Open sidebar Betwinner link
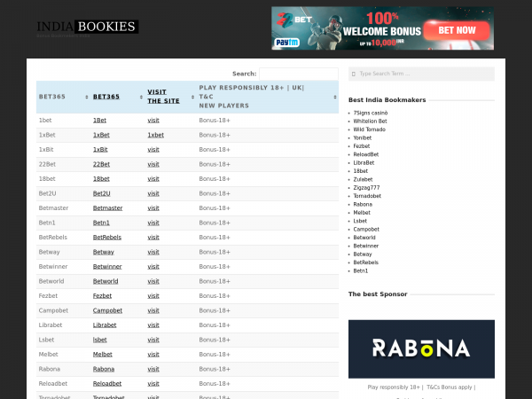Image resolution: width=532 pixels, height=399 pixels. (365, 246)
